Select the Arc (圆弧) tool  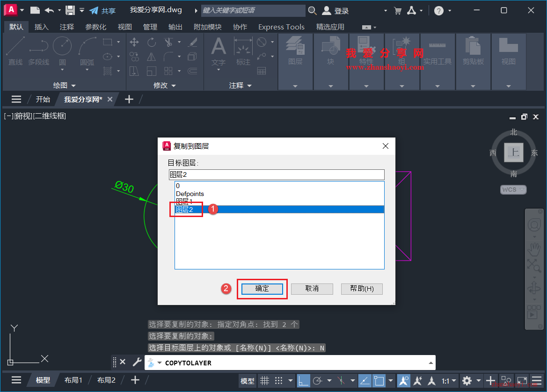click(87, 51)
